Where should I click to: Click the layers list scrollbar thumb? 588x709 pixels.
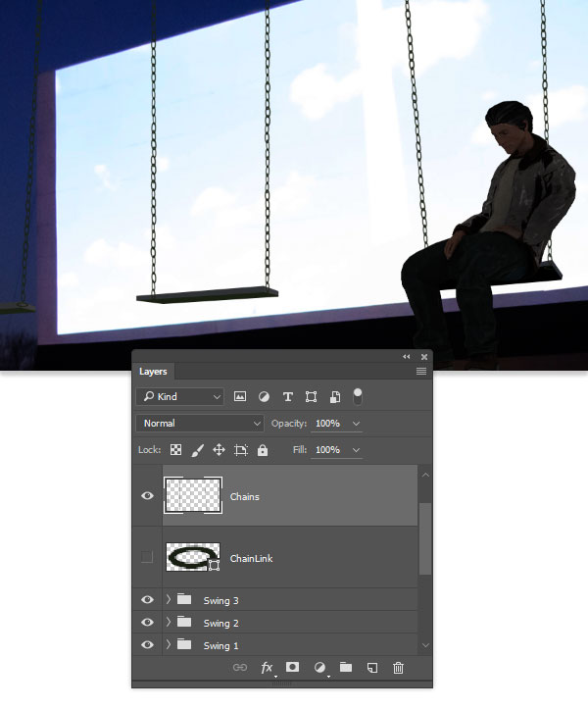(425, 538)
